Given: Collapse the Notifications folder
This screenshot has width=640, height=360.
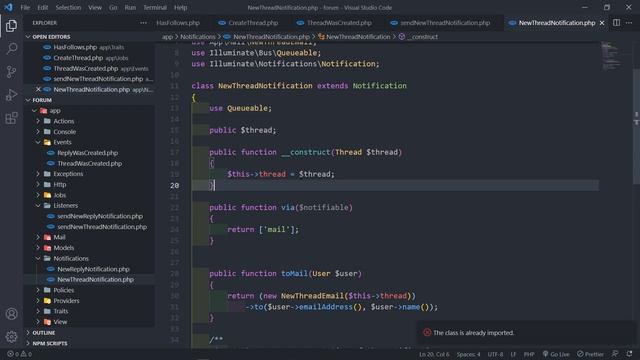Looking at the screenshot, I should pos(38,258).
